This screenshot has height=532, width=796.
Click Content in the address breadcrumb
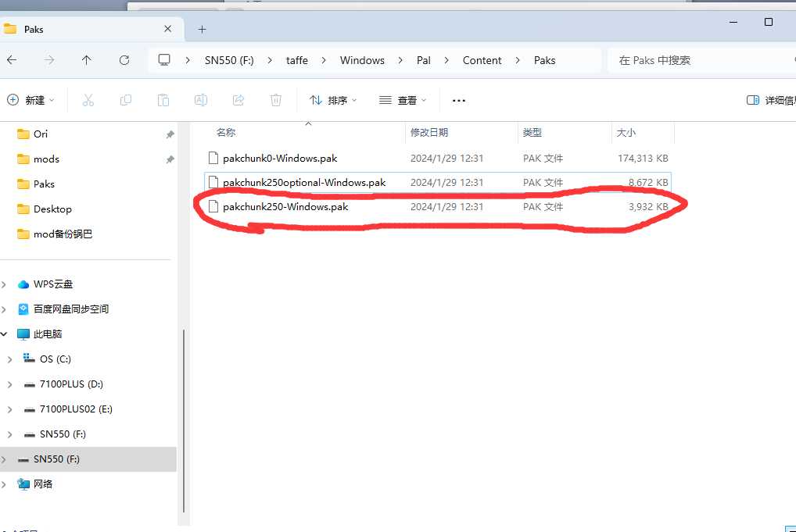[x=482, y=60]
